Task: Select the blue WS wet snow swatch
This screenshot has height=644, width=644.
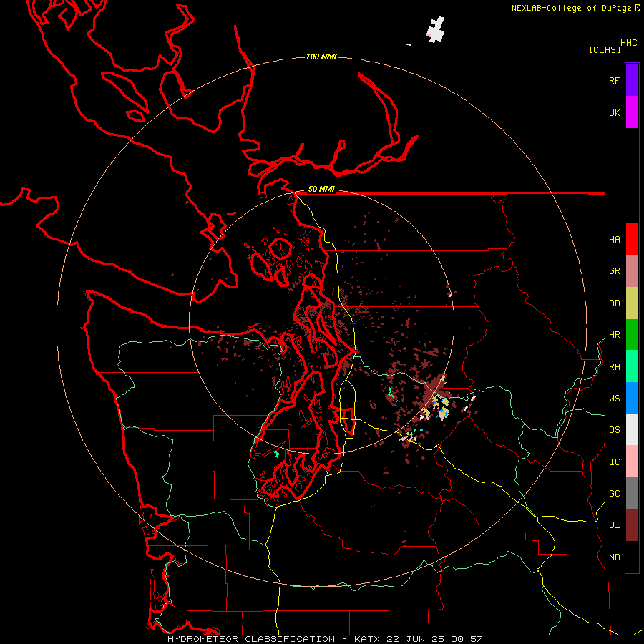Action: pos(632,398)
